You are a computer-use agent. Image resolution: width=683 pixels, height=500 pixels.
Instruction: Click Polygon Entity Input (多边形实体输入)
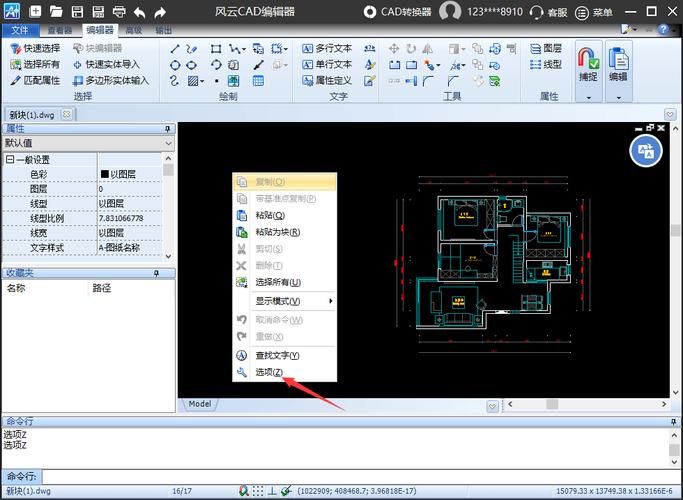click(111, 81)
